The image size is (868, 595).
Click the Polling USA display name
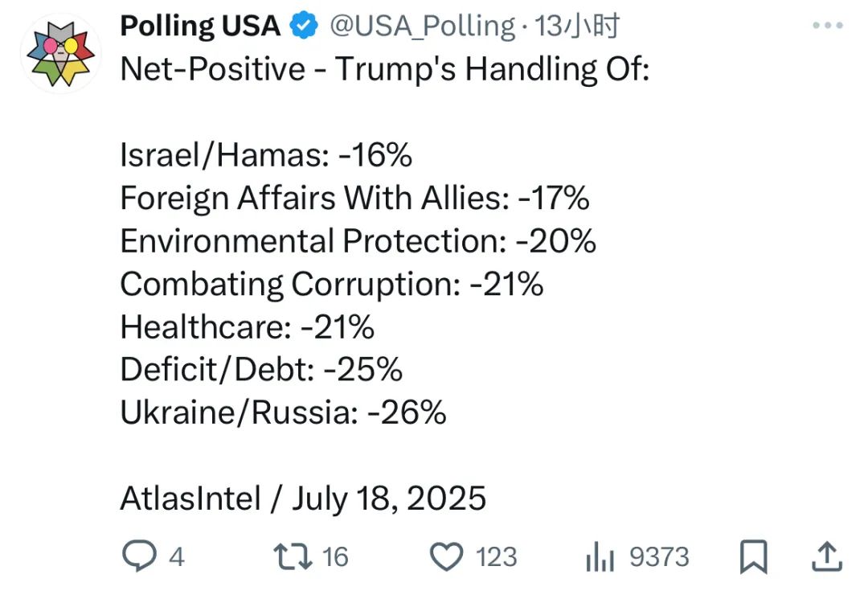pyautogui.click(x=200, y=26)
